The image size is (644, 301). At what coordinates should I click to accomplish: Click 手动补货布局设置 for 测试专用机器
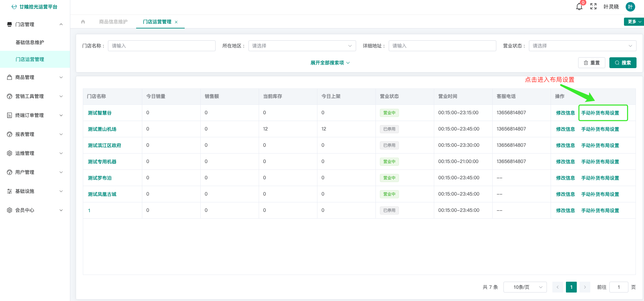600,162
